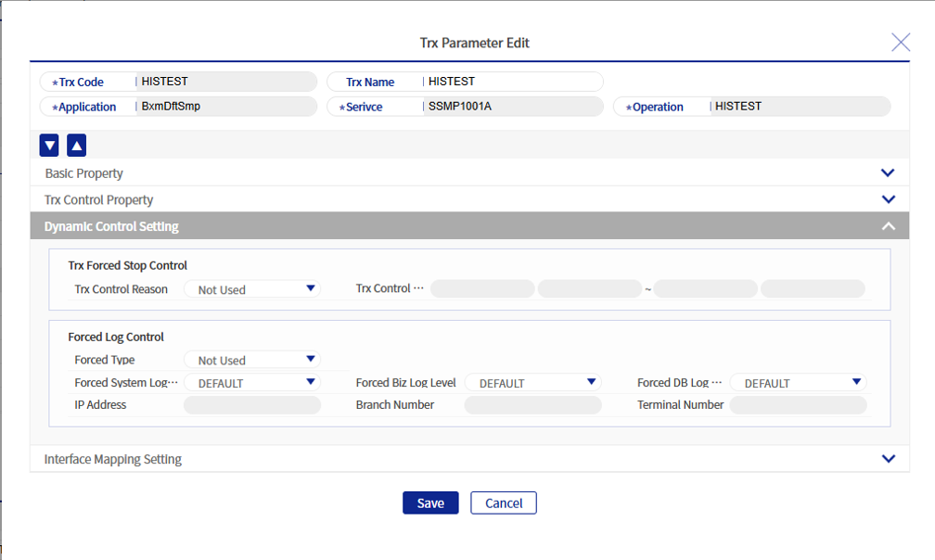Click the Save button
The height and width of the screenshot is (560, 935).
[x=430, y=503]
